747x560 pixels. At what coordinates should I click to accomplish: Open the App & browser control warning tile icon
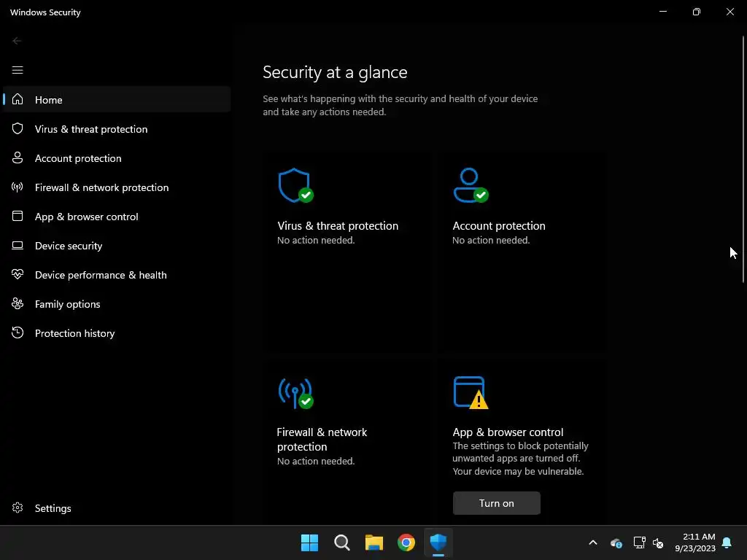471,393
